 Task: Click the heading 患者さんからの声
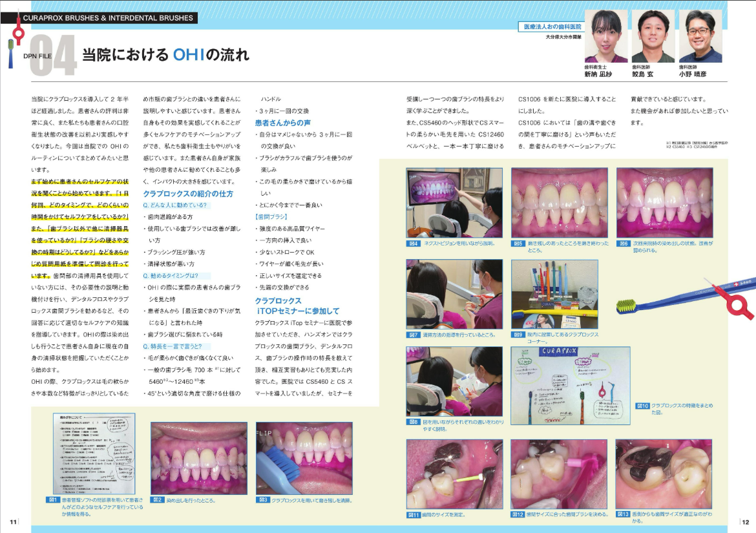click(x=283, y=122)
